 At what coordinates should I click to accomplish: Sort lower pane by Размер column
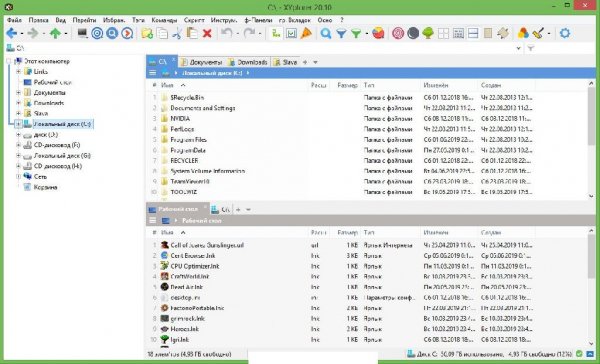coord(346,233)
